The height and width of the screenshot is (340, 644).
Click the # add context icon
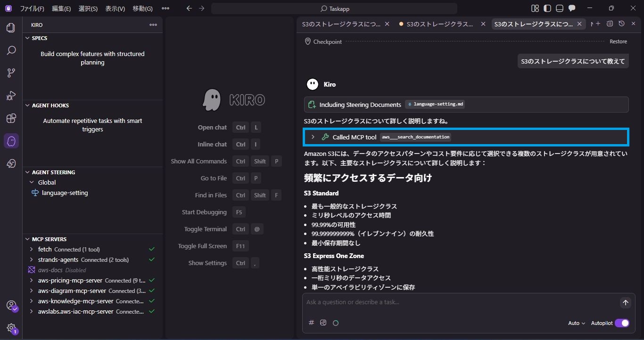[x=311, y=323]
